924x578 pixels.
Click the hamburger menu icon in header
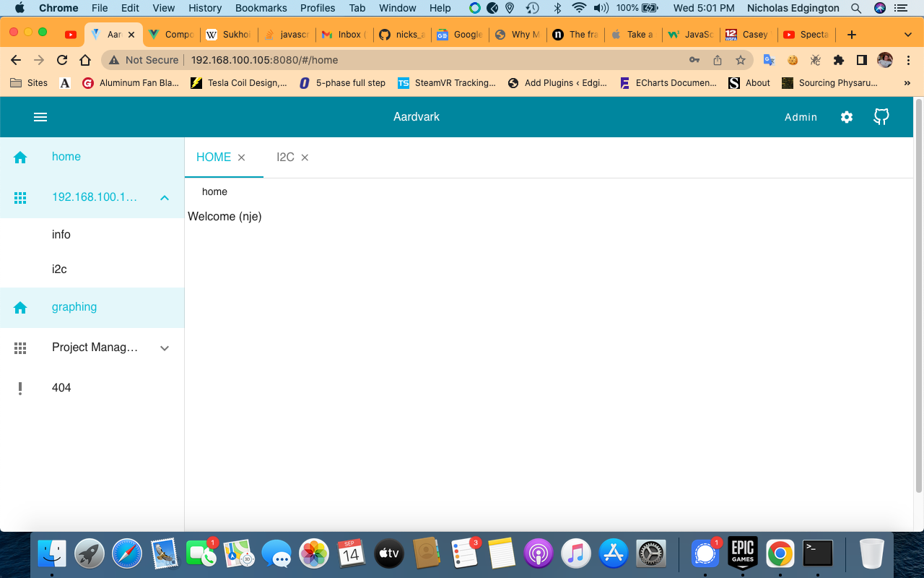(x=40, y=117)
